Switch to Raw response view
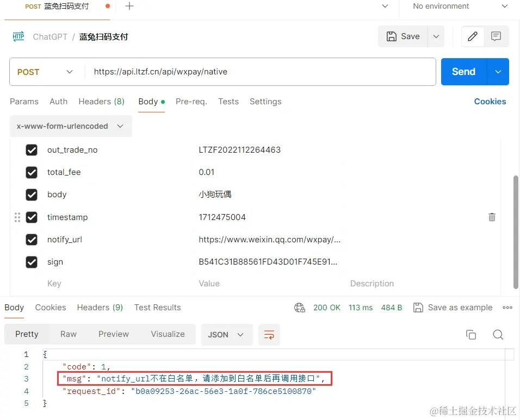Screen dimensions: 520x420 tap(69, 334)
